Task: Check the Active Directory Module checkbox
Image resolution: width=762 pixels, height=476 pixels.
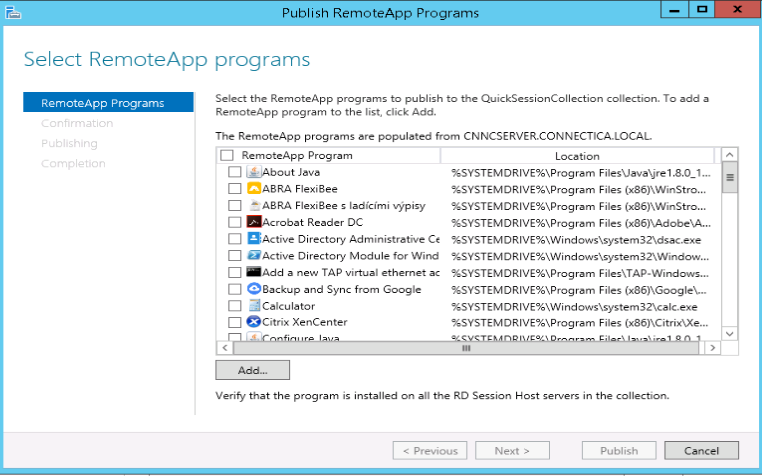Action: (x=235, y=256)
